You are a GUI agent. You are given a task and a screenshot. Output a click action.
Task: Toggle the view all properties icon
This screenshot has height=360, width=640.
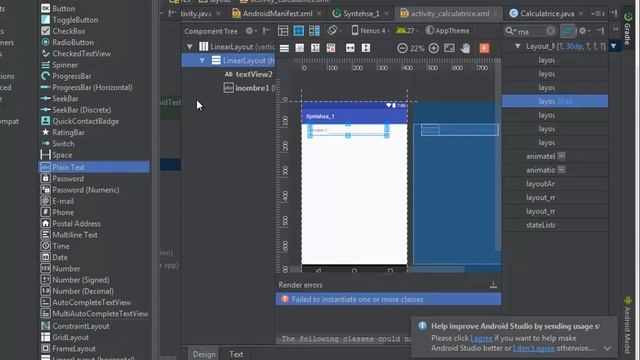(568, 31)
